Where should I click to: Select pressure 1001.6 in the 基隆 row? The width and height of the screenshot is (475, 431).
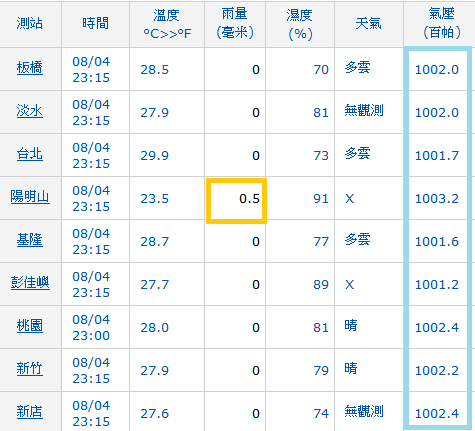(437, 242)
